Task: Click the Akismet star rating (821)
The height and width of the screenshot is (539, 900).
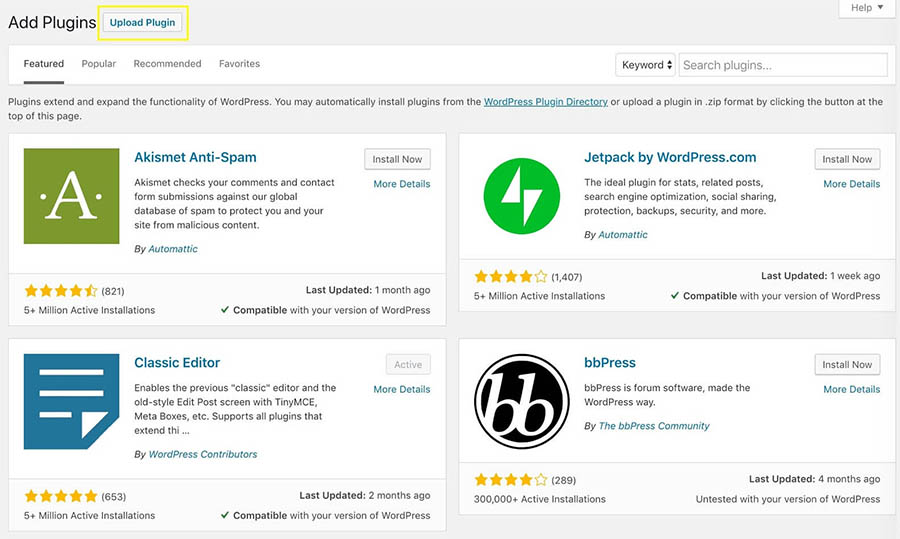Action: [61, 291]
